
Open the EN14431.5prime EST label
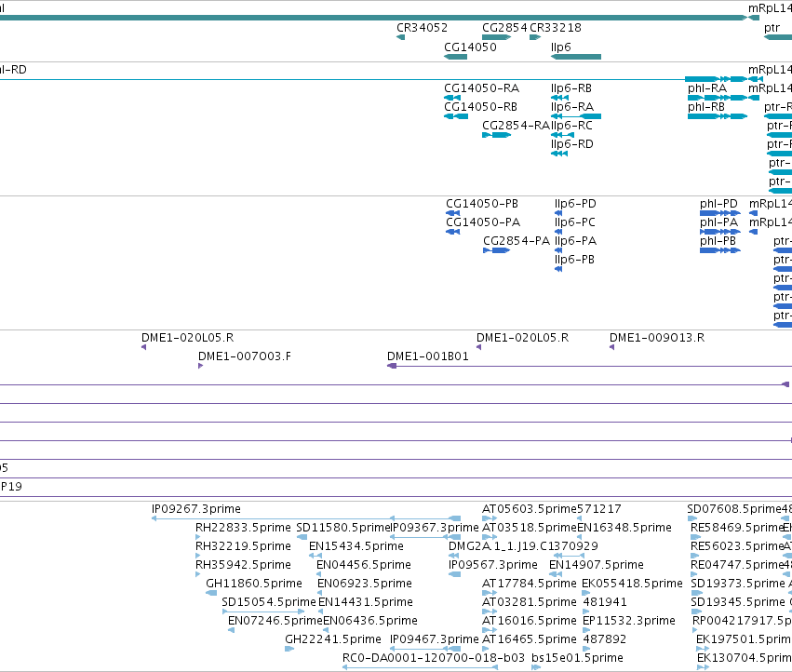point(366,603)
